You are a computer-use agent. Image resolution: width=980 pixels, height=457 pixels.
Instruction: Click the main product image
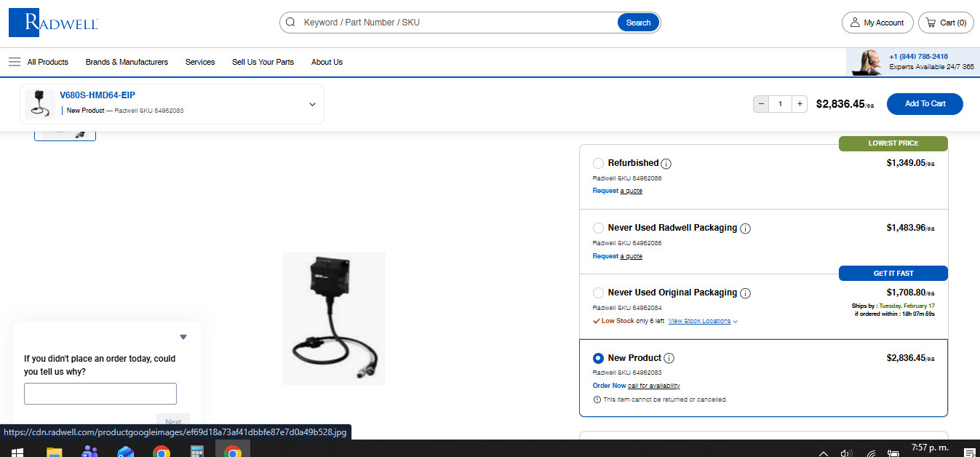334,318
